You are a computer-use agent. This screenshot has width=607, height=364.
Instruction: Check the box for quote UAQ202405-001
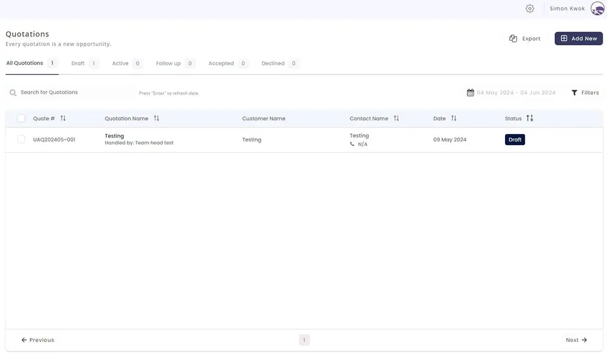pos(21,140)
